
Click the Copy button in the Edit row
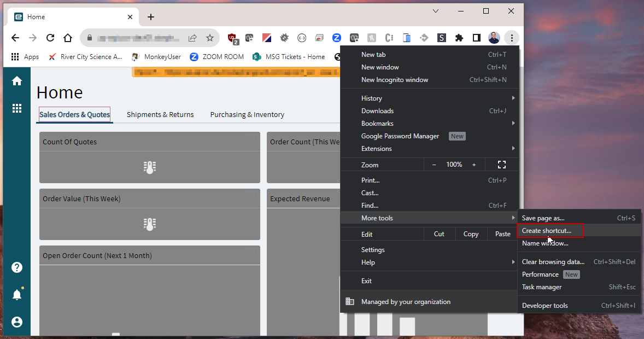pos(471,233)
